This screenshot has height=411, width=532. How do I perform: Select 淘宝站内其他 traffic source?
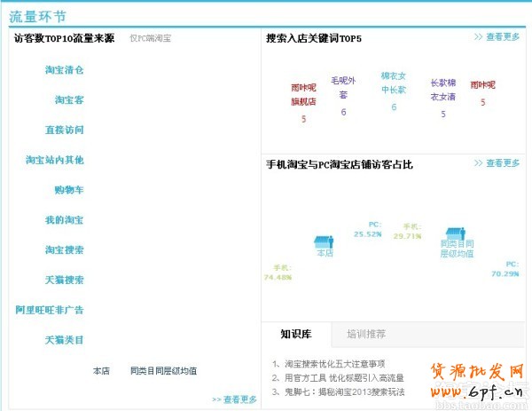click(x=55, y=161)
